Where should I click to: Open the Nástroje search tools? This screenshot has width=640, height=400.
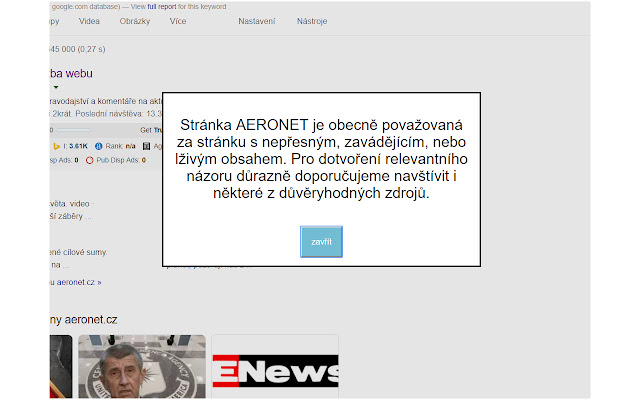312,21
